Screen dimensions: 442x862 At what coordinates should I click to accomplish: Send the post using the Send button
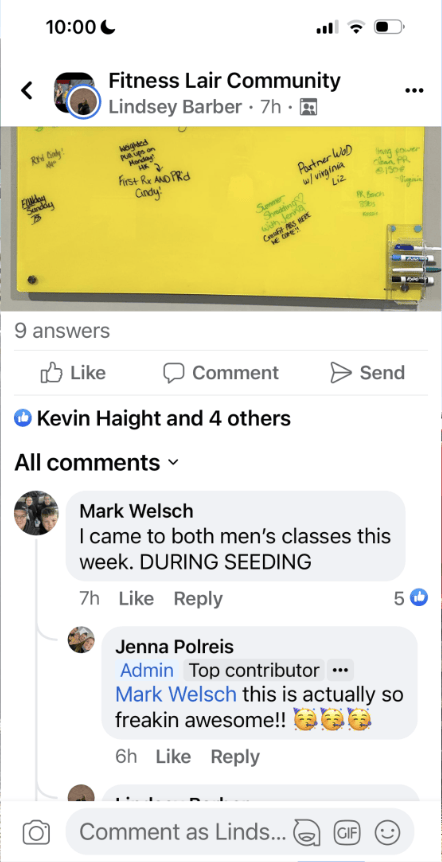[x=367, y=373]
